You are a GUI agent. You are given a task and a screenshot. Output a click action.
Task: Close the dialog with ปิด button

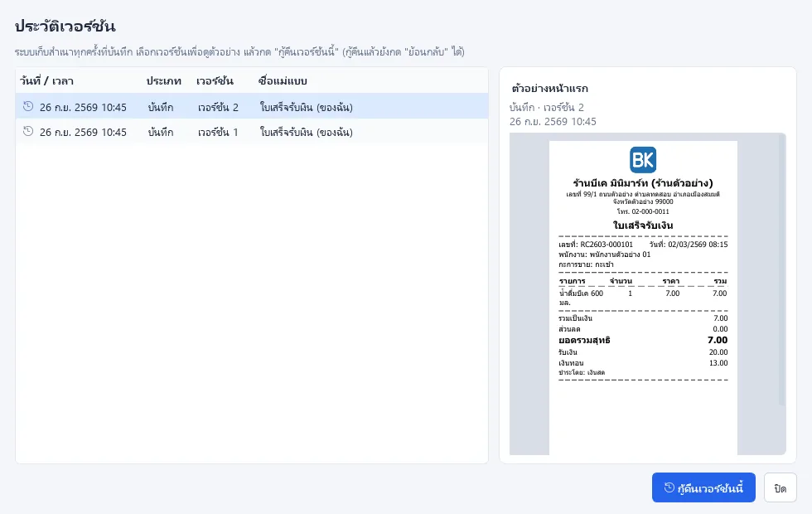780,487
